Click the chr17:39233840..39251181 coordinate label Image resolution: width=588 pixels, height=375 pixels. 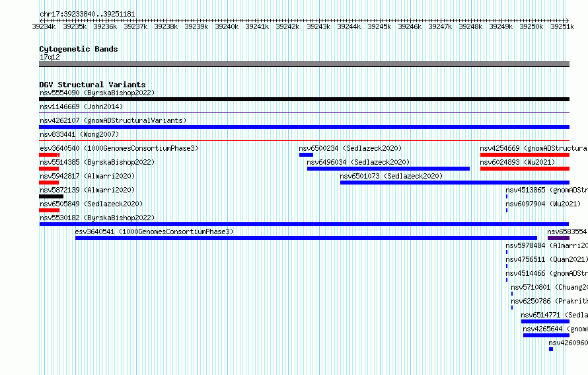tap(87, 15)
